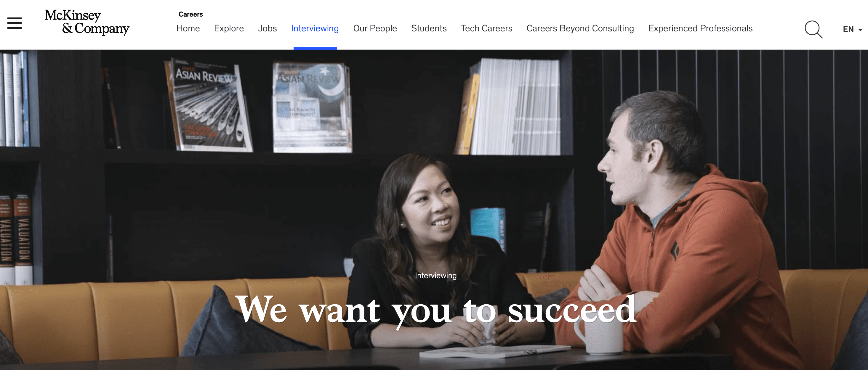Click the Careers section label
Screen dimensions: 868x370
pos(191,15)
